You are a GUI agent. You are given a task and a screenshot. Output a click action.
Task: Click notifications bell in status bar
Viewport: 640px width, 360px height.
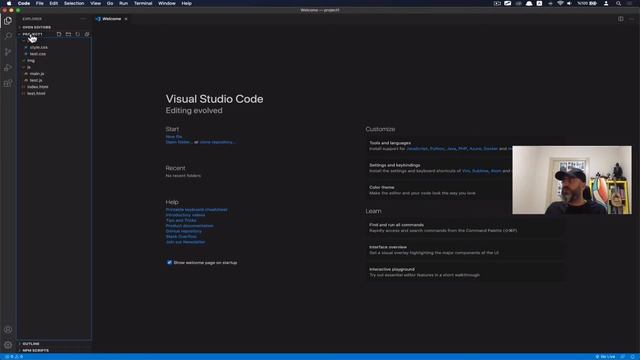tap(633, 357)
